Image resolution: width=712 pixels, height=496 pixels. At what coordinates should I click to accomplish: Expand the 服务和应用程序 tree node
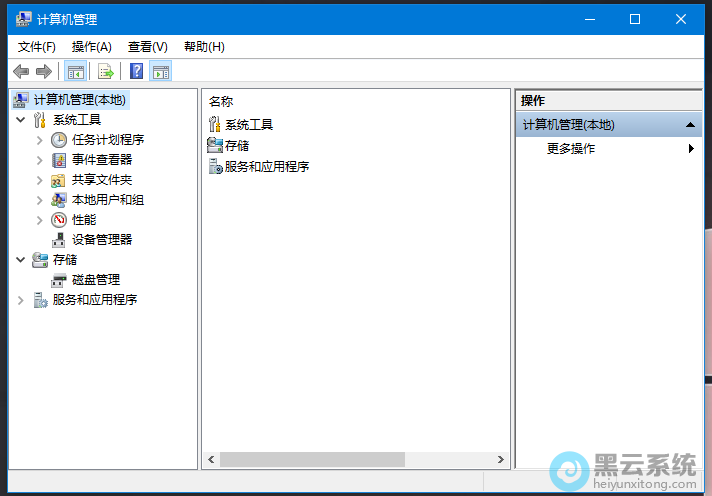click(20, 300)
